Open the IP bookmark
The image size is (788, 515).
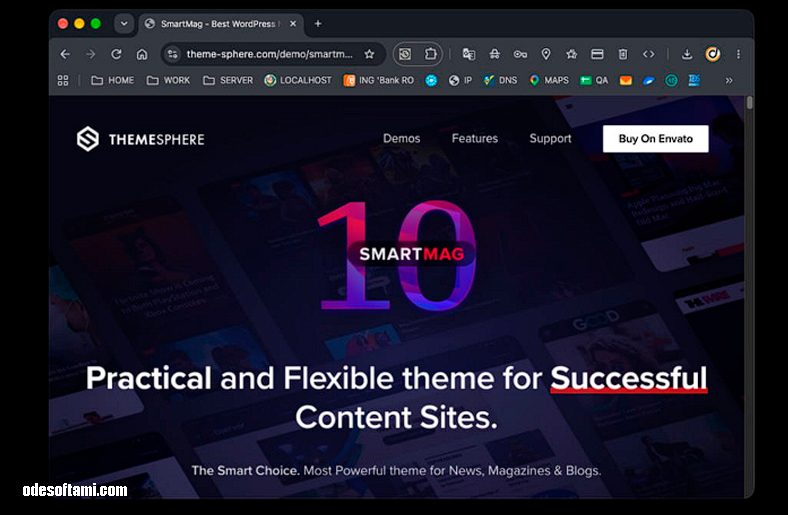(460, 80)
